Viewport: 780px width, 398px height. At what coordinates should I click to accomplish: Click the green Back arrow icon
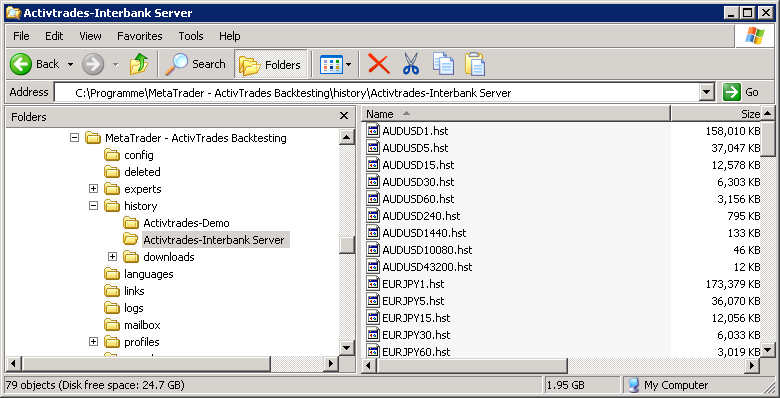(x=21, y=64)
